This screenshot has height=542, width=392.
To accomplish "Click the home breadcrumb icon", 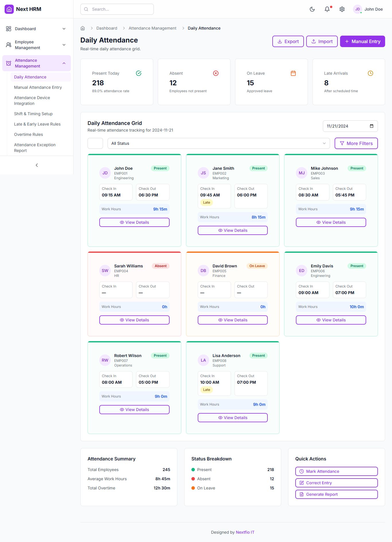I will click(83, 28).
